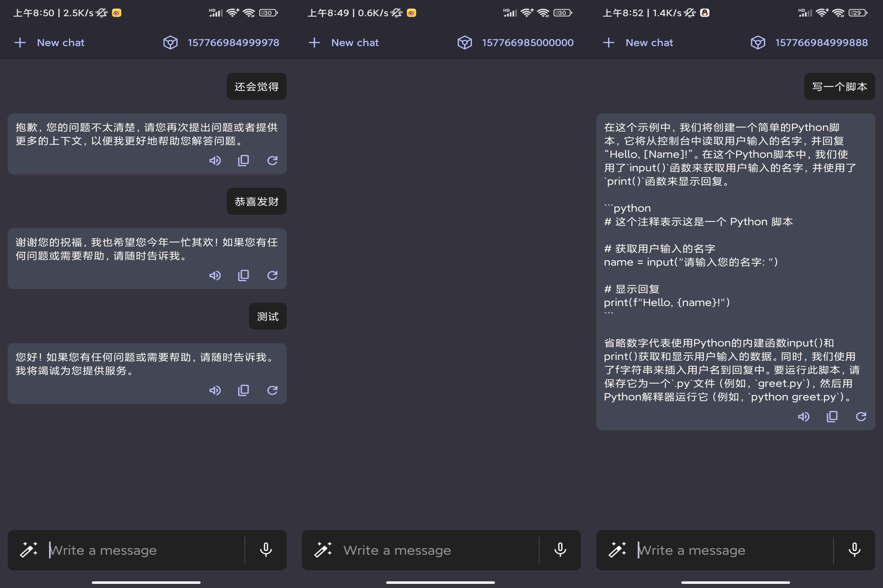This screenshot has height=588, width=883.
Task: Tap the home gesture bar under the middle chat
Action: (x=440, y=582)
